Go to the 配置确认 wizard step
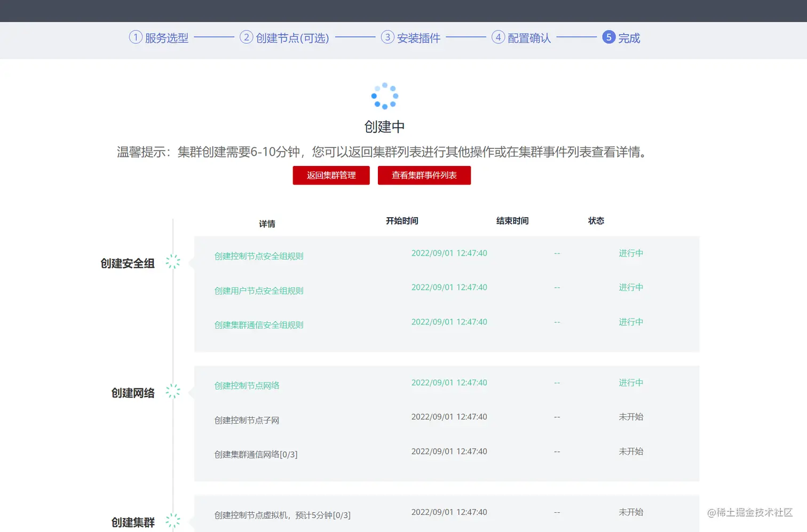Viewport: 807px width, 532px height. point(529,38)
